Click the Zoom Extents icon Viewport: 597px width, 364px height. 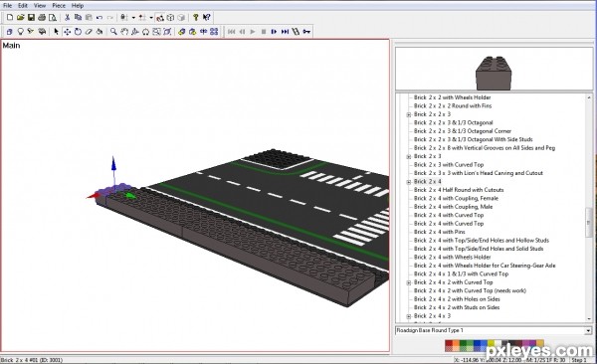click(x=167, y=32)
